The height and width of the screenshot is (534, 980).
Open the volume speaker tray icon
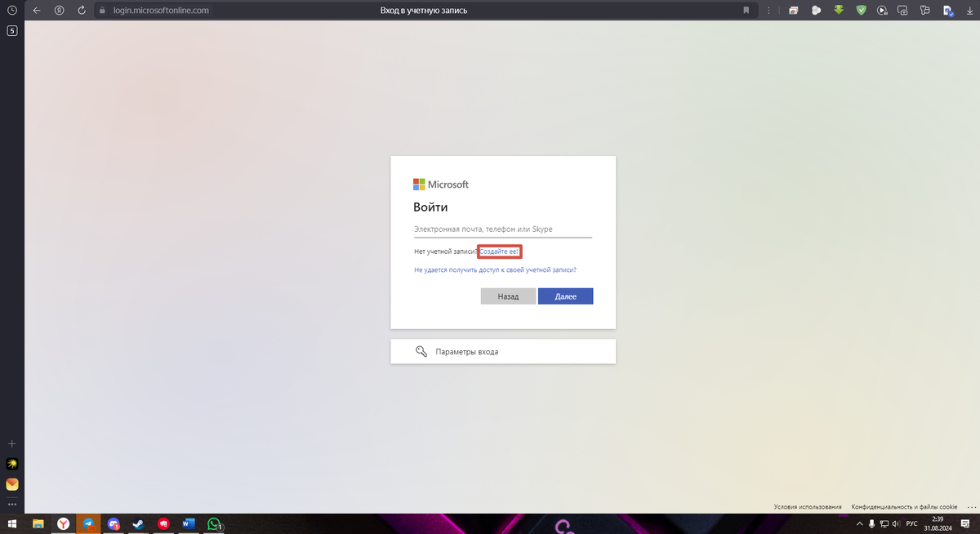[x=897, y=523]
